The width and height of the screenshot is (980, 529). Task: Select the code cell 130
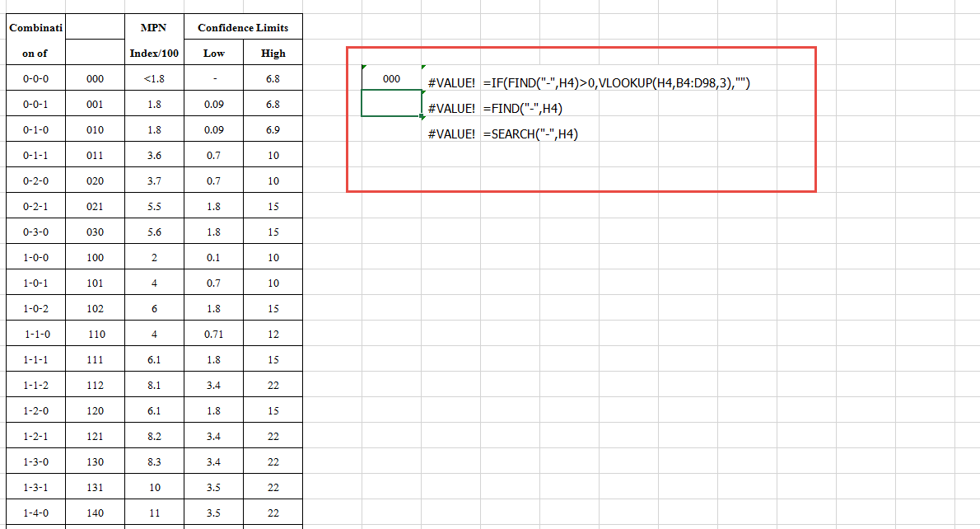coord(95,462)
